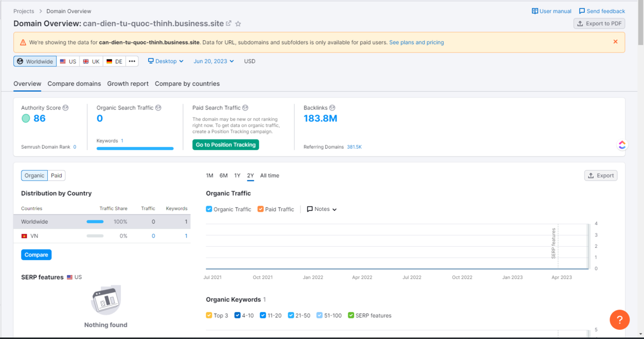Screen dimensions: 644x339
Task: Click the chart Export button
Action: coord(601,175)
